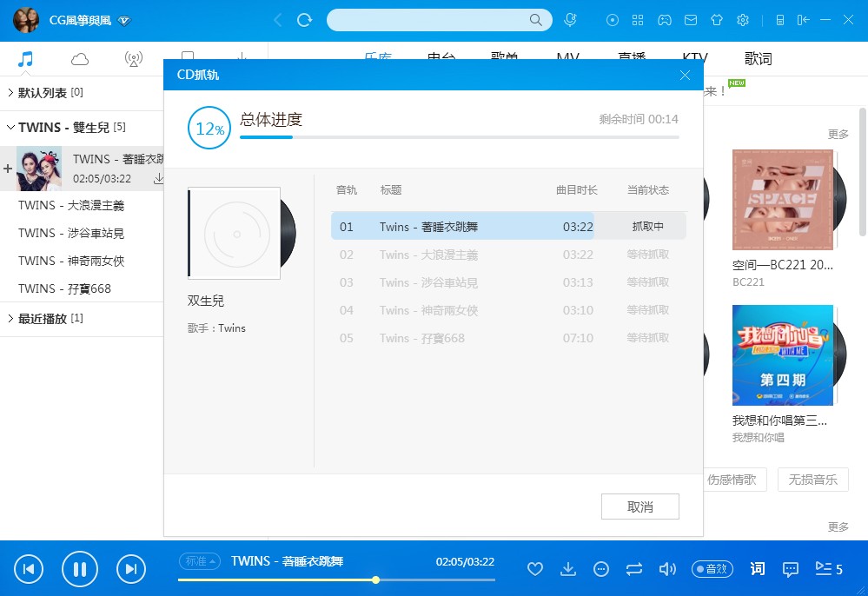Viewport: 868px width, 596px height.
Task: Go back with the left arrow
Action: click(x=278, y=21)
